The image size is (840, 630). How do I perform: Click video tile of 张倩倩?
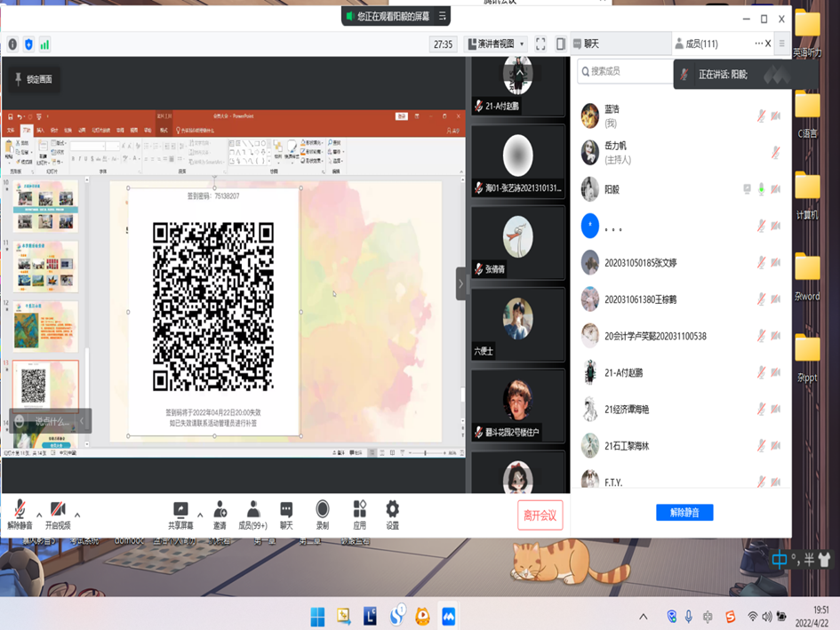518,243
